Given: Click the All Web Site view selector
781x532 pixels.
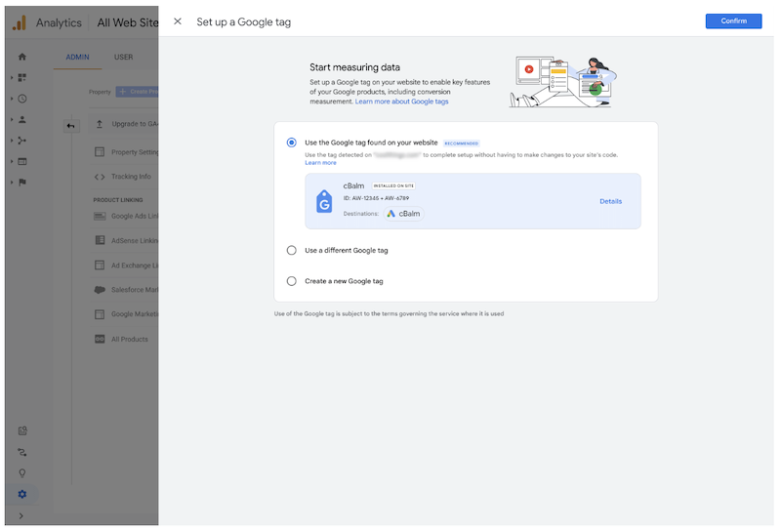Looking at the screenshot, I should pos(128,22).
